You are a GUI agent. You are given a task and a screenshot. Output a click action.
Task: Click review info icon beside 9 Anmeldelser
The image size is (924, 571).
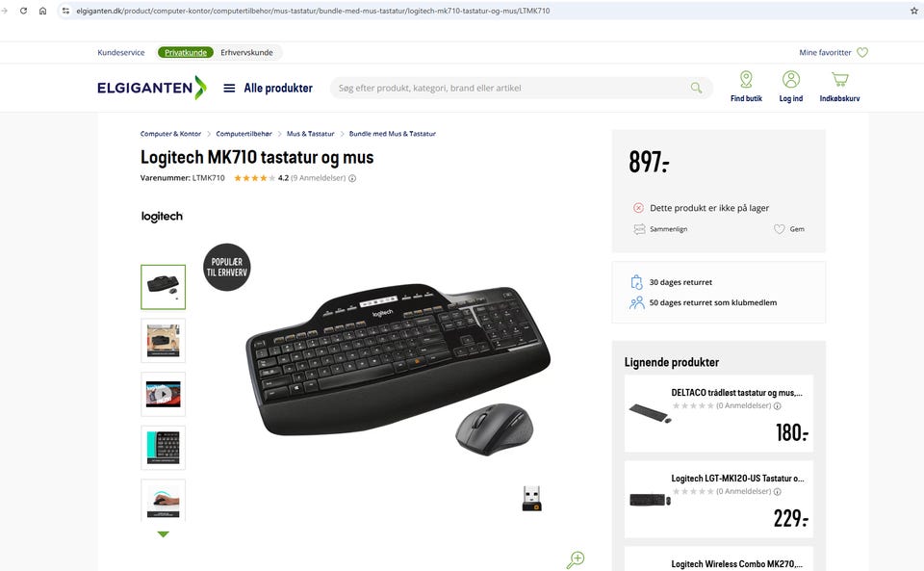pyautogui.click(x=352, y=178)
